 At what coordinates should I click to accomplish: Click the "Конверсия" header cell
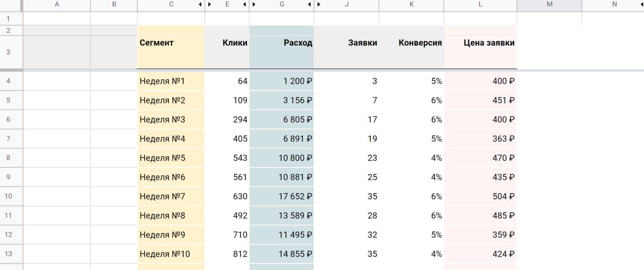point(412,43)
